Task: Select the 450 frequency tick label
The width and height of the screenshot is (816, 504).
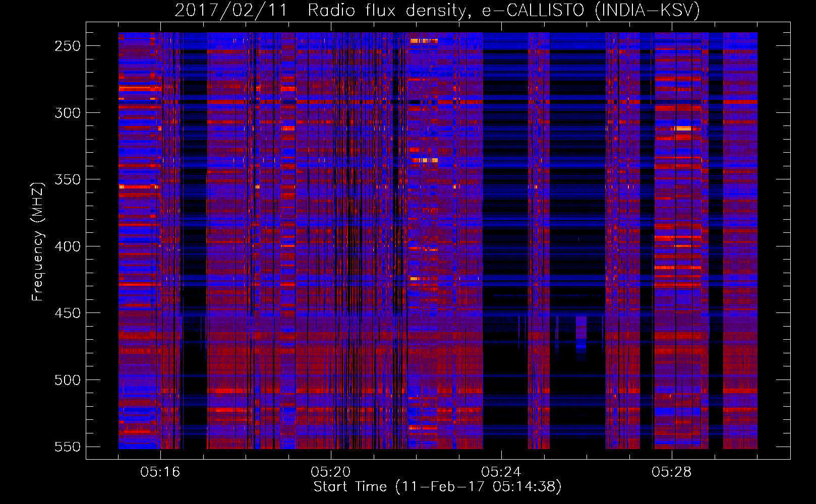Action: [x=68, y=313]
